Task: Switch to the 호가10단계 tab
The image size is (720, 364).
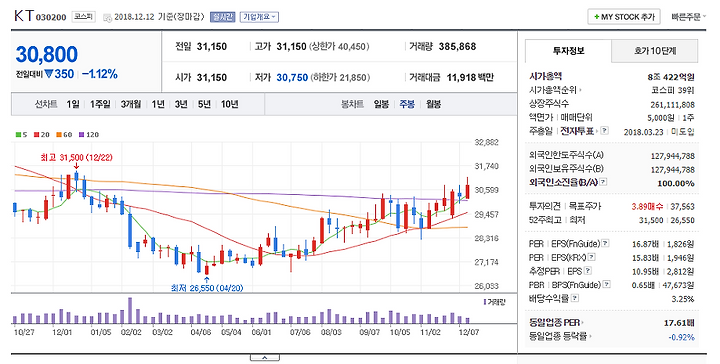Action: pyautogui.click(x=655, y=51)
